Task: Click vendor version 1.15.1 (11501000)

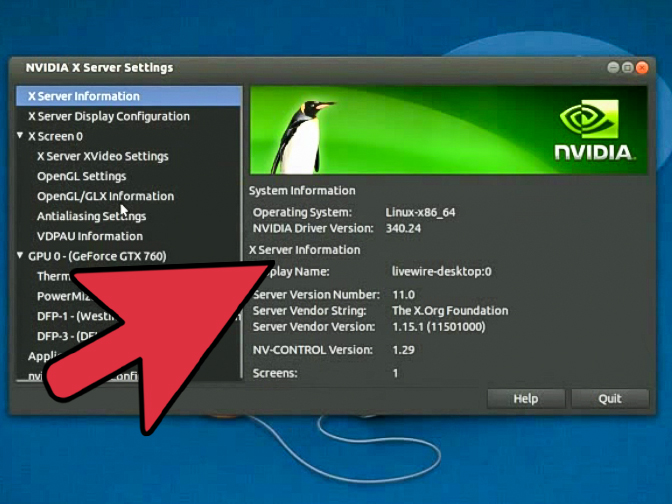Action: (439, 327)
